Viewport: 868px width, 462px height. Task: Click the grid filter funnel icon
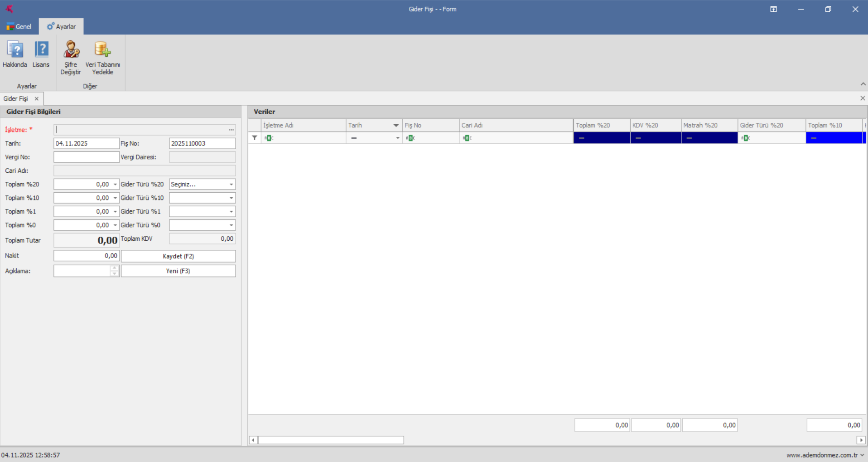tap(255, 138)
